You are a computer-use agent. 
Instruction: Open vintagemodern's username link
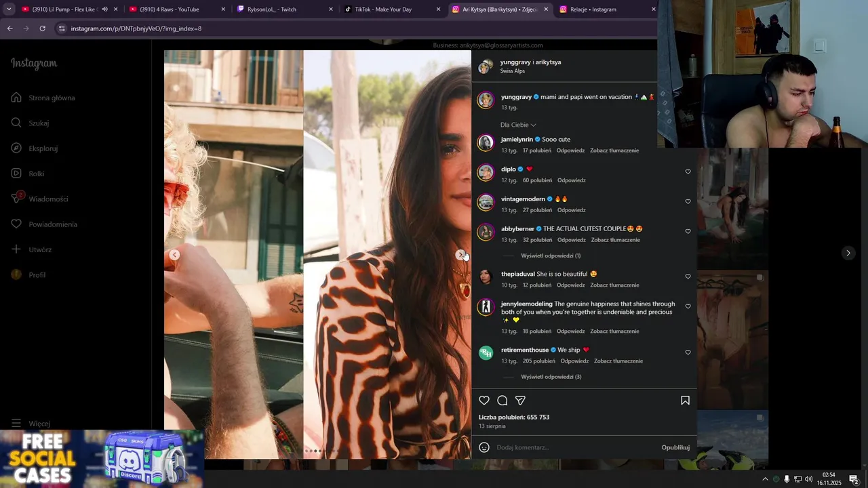pos(523,199)
